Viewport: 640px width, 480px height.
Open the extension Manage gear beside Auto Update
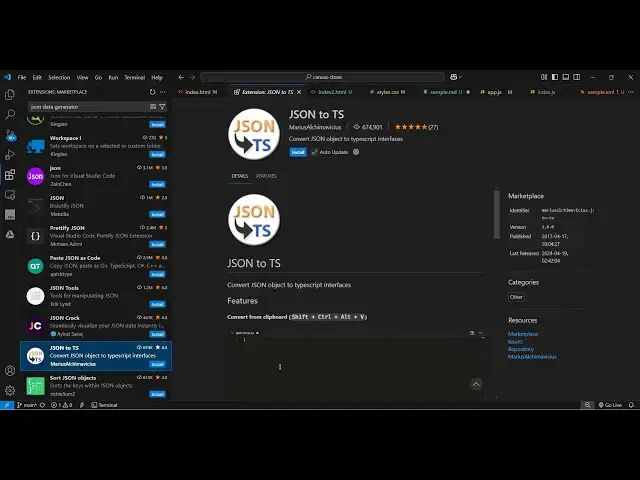(x=356, y=152)
